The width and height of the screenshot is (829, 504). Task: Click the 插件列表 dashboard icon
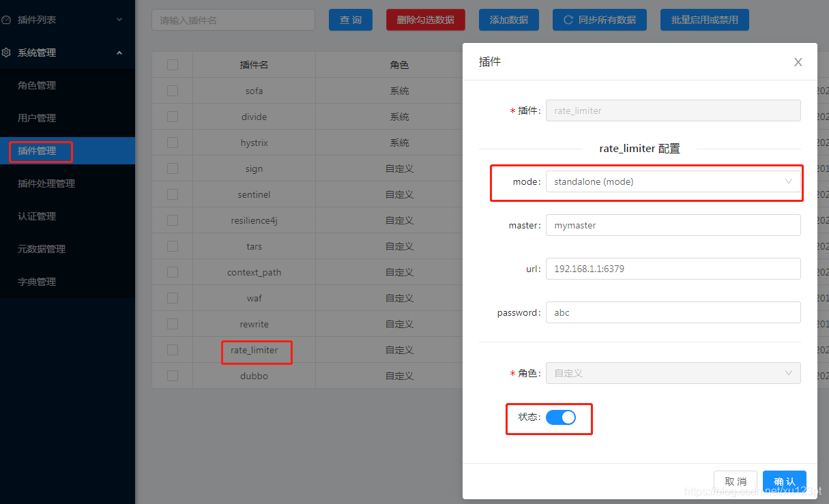[x=6, y=20]
